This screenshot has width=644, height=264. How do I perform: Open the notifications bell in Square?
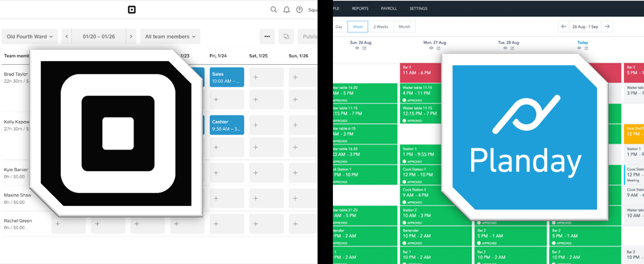click(x=286, y=10)
